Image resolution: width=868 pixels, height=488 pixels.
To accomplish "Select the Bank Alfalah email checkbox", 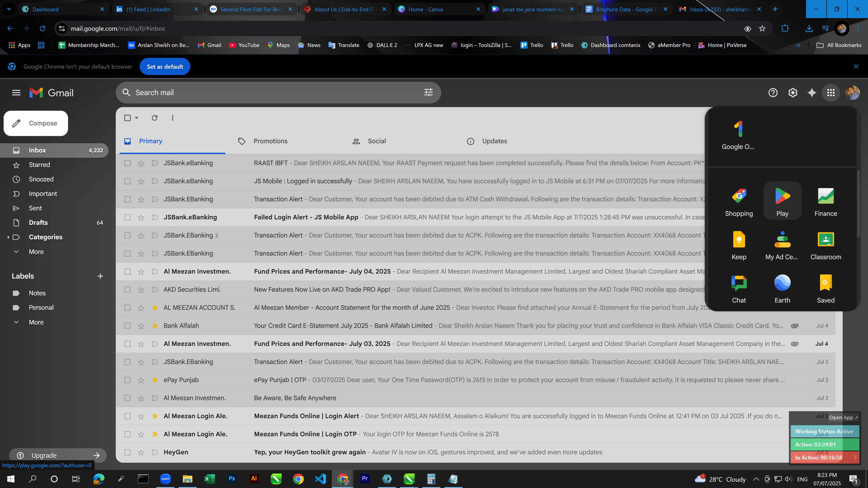I will click(x=127, y=326).
